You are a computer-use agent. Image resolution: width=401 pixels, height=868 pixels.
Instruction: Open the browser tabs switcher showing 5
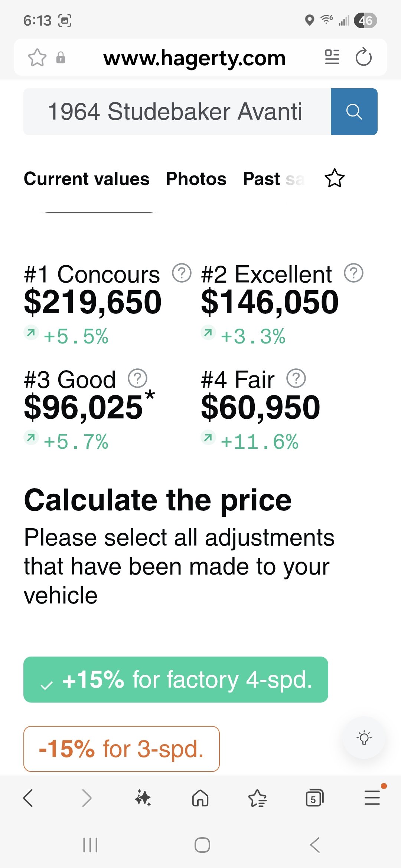314,798
